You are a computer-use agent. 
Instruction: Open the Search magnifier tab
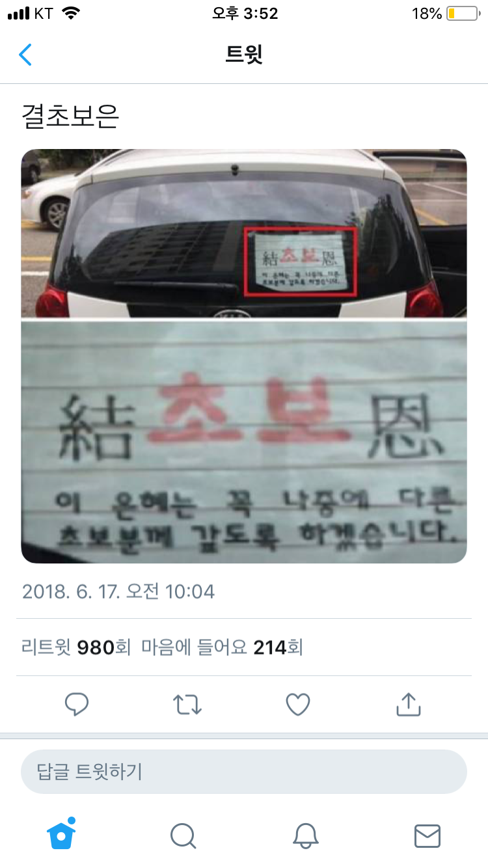pyautogui.click(x=183, y=835)
